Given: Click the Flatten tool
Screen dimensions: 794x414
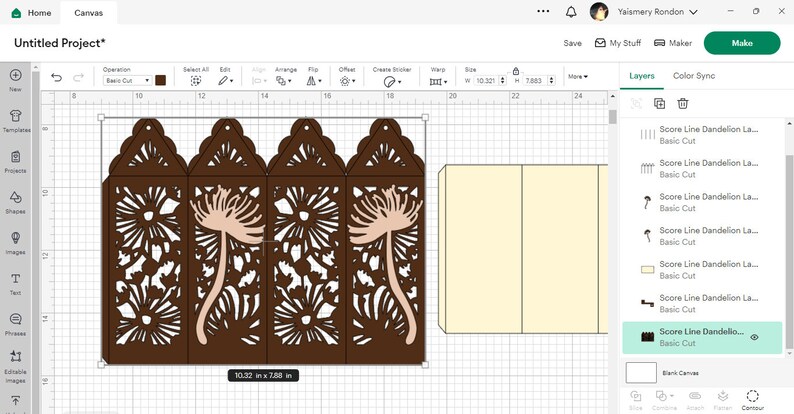Looking at the screenshot, I should (x=723, y=400).
